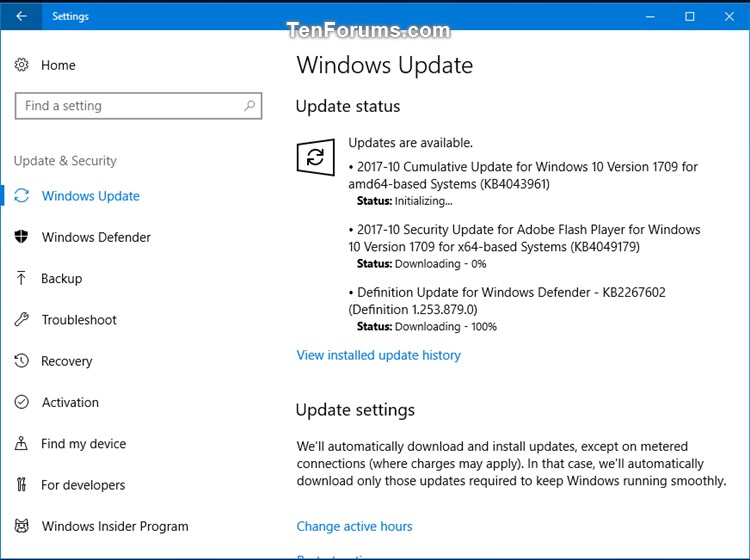
Task: Click the For developers tools icon
Action: (21, 484)
